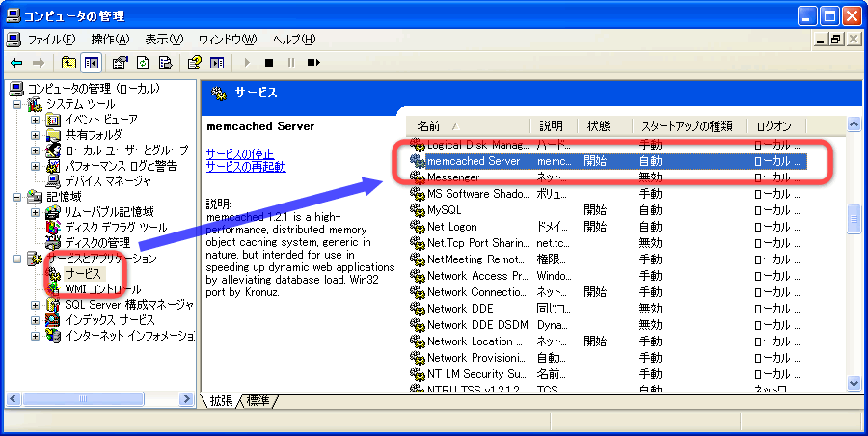Collapse the サービスとアプリケーション node

17,259
